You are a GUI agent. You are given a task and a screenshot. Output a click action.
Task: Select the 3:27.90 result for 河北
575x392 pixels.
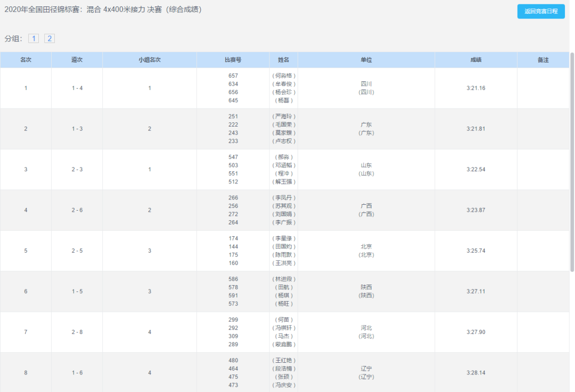click(475, 332)
